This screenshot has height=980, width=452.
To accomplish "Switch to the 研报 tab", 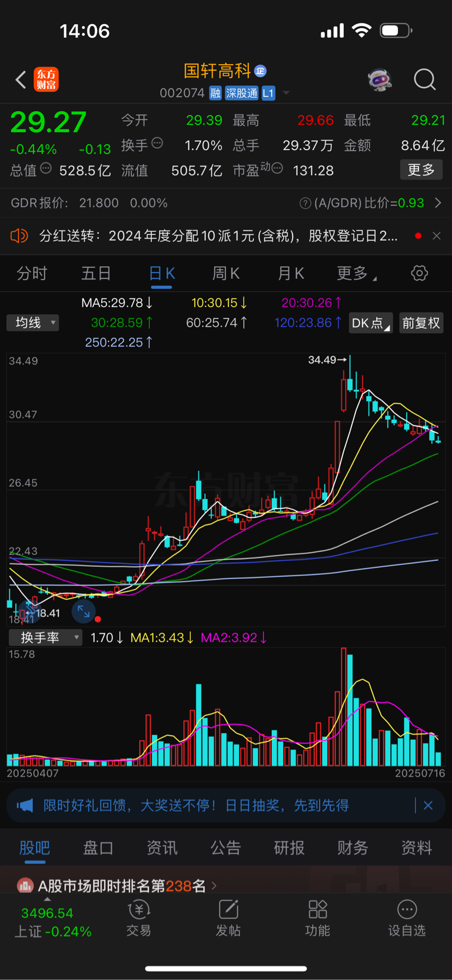I will coord(290,848).
